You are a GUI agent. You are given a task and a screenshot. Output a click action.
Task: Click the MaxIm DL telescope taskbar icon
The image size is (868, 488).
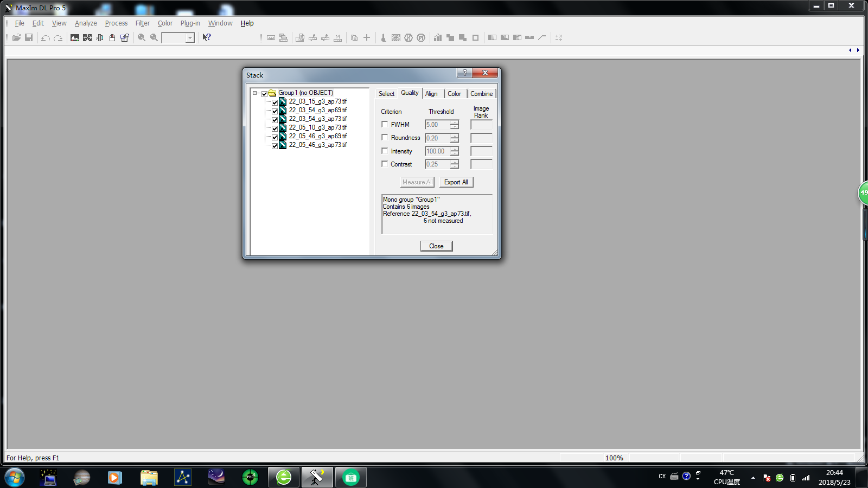click(317, 478)
